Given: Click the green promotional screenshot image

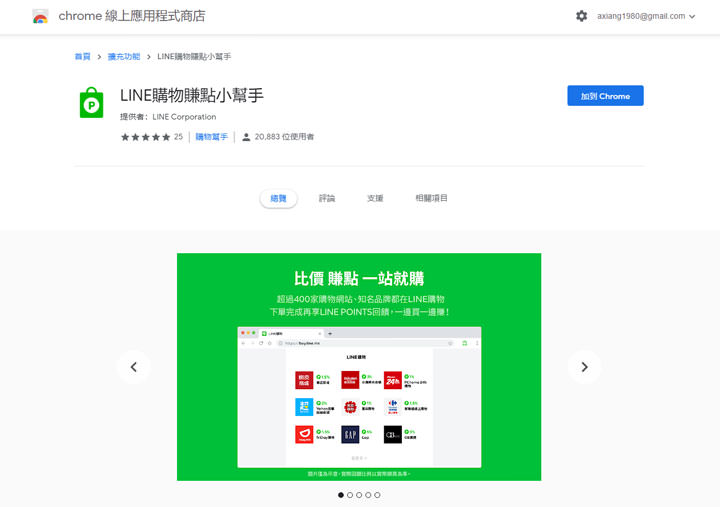Looking at the screenshot, I should click(359, 367).
